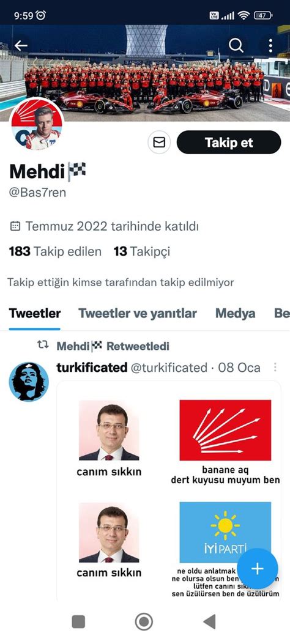The width and height of the screenshot is (290, 644).
Task: Tap the retweet icon above the tweet
Action: click(43, 346)
